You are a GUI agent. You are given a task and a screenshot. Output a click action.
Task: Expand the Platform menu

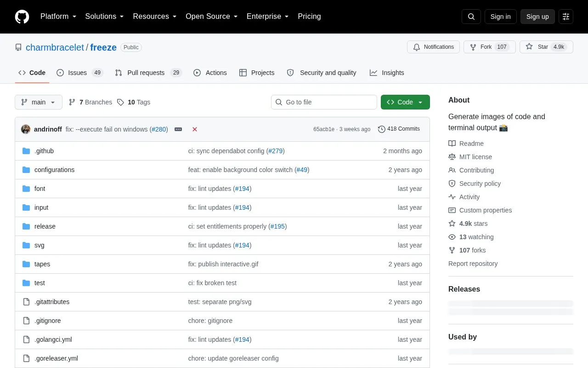click(x=58, y=17)
